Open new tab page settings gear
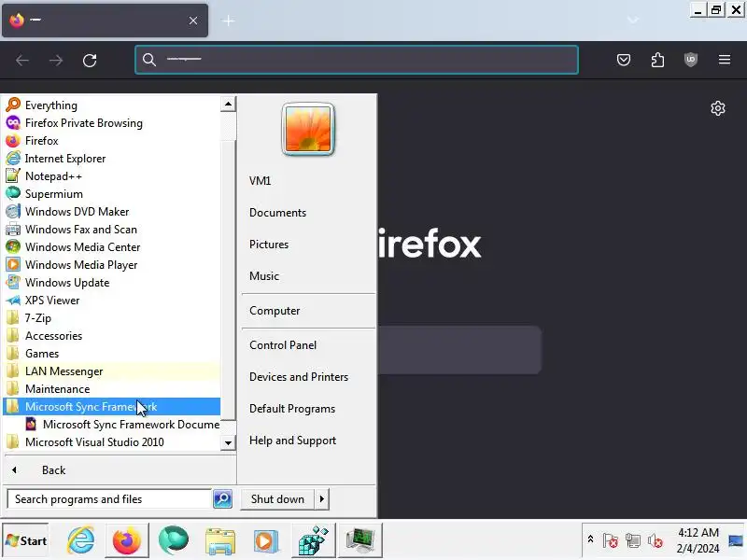 click(x=718, y=108)
